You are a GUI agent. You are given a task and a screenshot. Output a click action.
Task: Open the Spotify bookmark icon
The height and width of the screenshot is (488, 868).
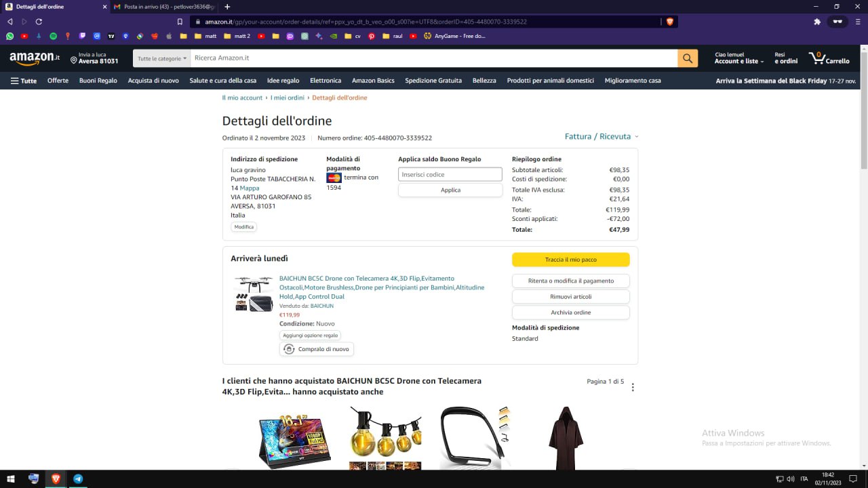(54, 36)
